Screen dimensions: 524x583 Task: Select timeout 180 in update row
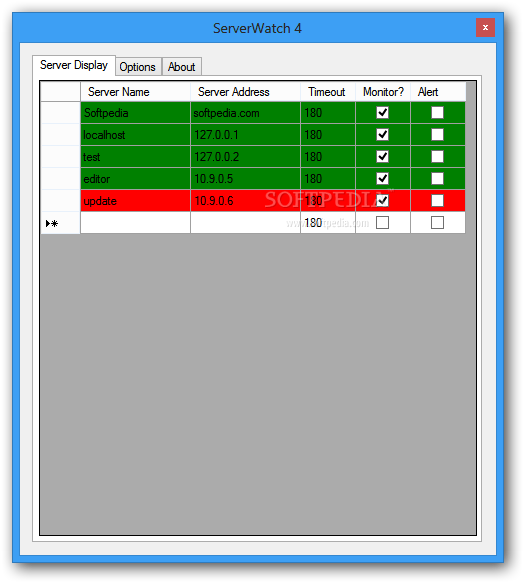[328, 201]
